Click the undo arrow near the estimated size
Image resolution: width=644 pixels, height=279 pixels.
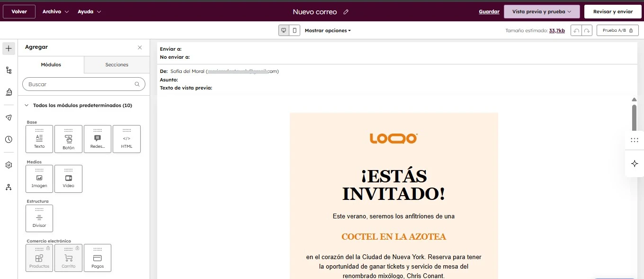click(x=576, y=30)
